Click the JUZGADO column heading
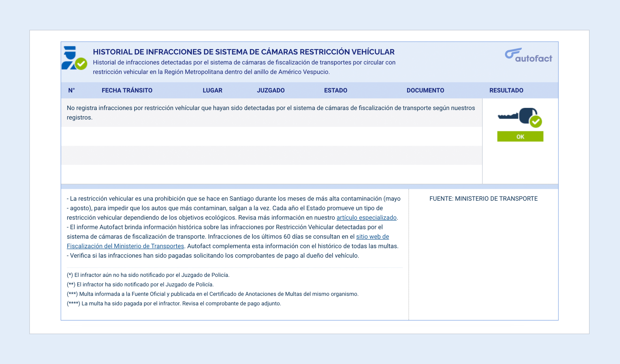The width and height of the screenshot is (620, 364). [x=271, y=90]
